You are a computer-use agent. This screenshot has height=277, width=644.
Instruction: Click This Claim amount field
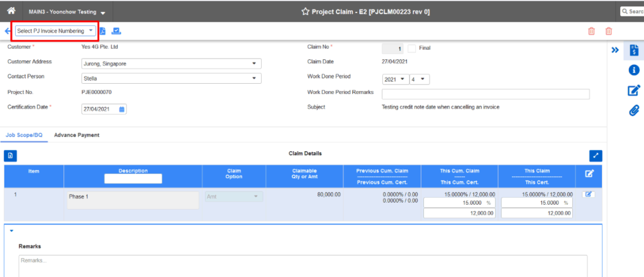coord(537,213)
